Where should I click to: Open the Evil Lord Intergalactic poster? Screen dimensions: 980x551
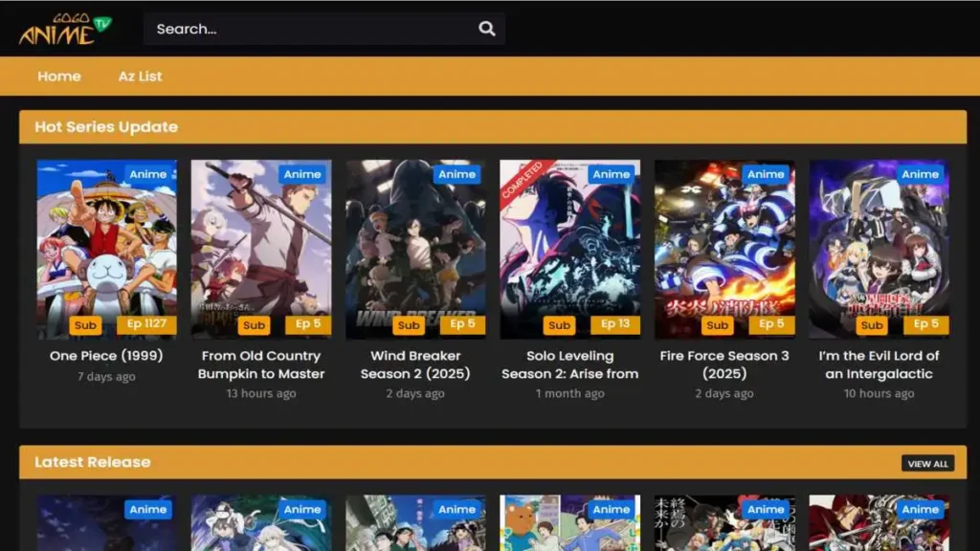[x=879, y=250]
